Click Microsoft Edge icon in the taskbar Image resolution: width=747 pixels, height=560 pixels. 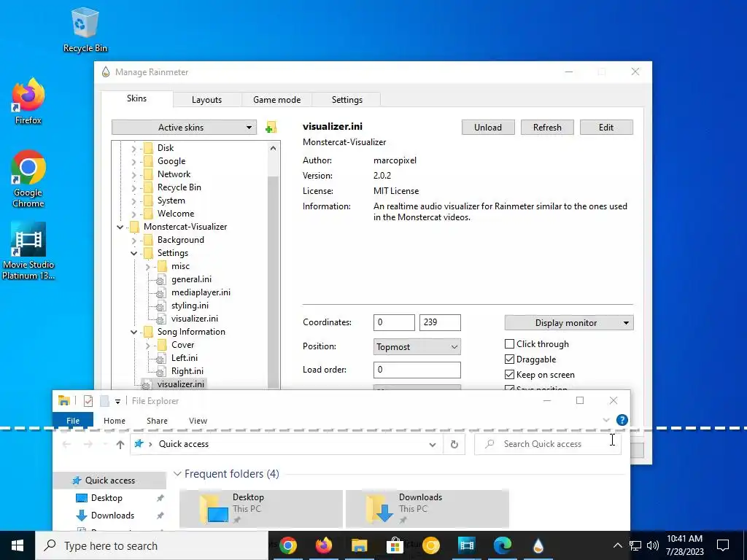pyautogui.click(x=502, y=545)
